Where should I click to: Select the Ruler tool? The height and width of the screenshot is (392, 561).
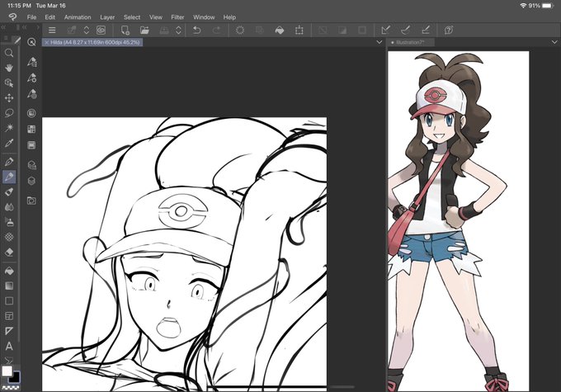9,331
